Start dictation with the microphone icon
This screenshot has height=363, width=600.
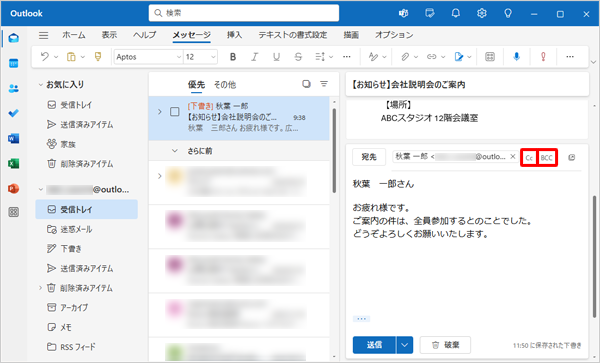coord(517,57)
